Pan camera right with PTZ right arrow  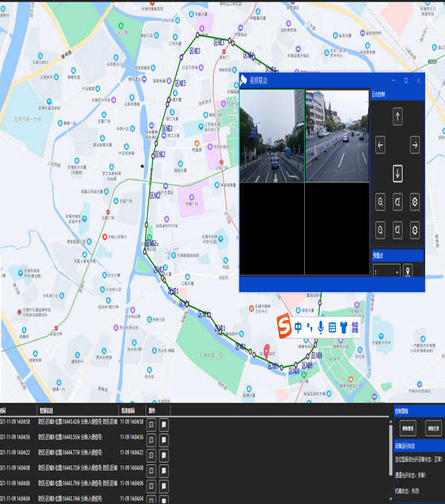pos(415,145)
